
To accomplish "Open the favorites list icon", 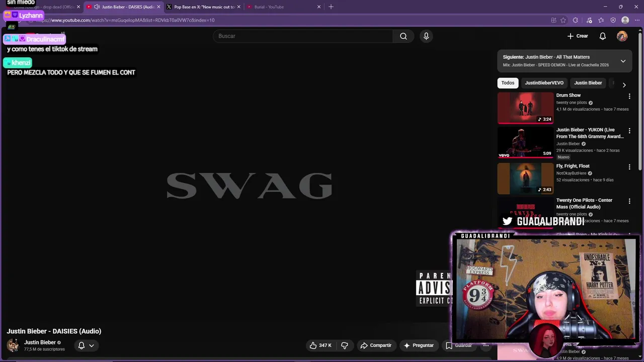I will (x=601, y=20).
